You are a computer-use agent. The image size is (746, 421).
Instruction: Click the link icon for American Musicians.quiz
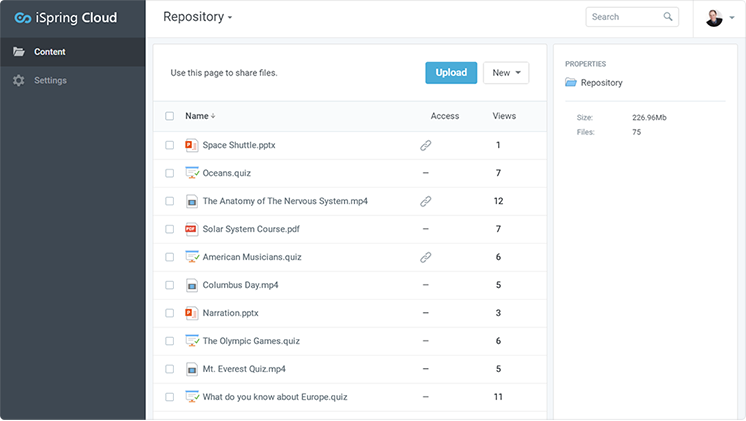(425, 257)
